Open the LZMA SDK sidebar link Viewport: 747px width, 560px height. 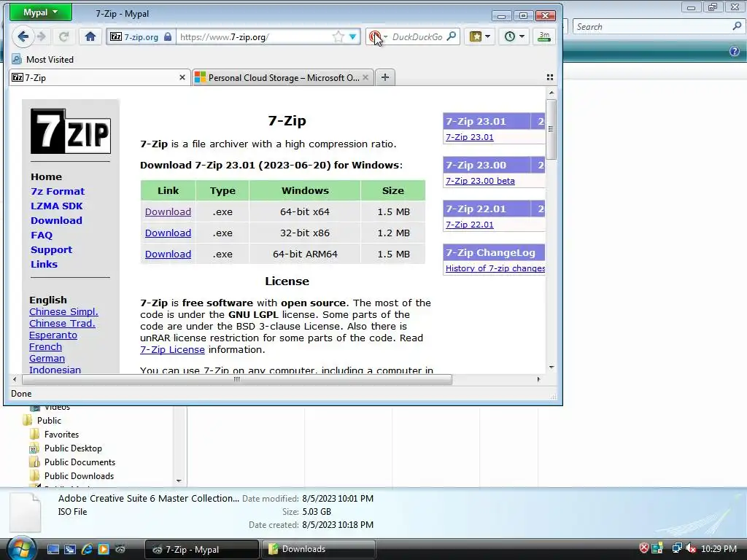coord(57,206)
